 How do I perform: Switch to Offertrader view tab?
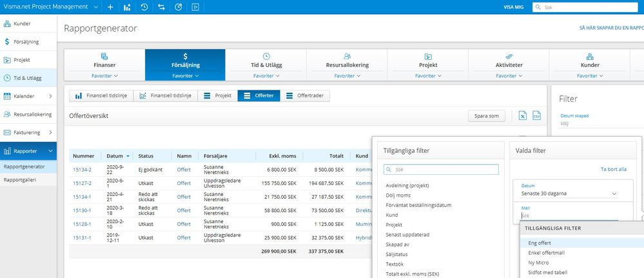(x=305, y=96)
